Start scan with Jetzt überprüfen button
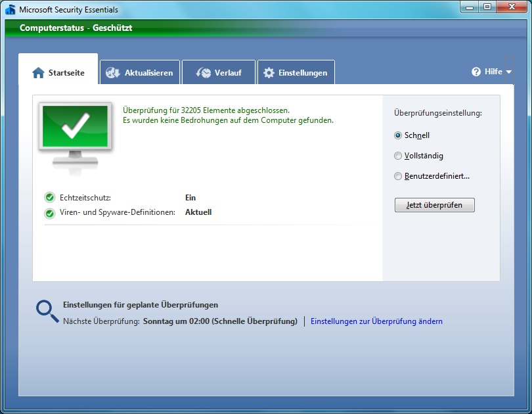Viewport: 532px width, 414px height. [434, 205]
